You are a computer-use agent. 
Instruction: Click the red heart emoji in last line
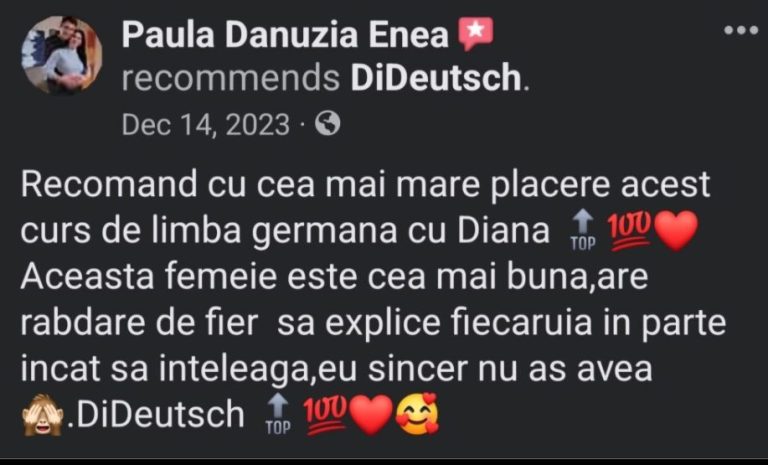[x=372, y=416]
